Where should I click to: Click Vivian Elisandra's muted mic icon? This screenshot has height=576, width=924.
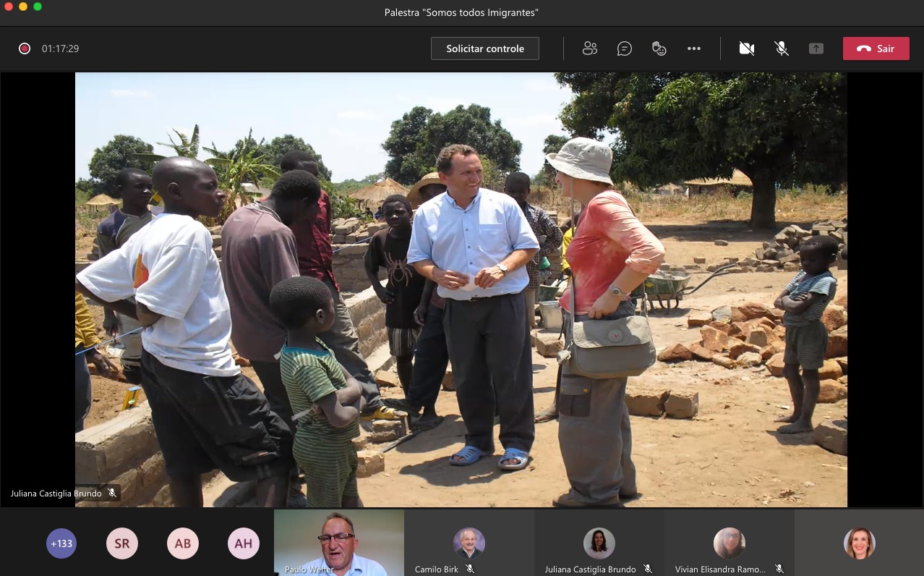tap(779, 569)
